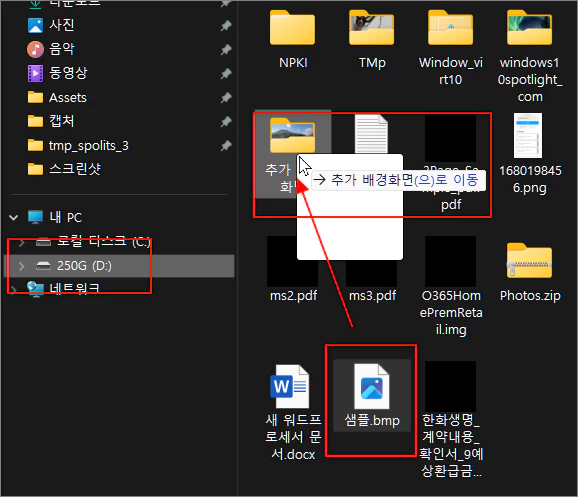Screen dimensions: 578x497
Task: Unpin 사진 using its pin icon
Action: coord(226,25)
